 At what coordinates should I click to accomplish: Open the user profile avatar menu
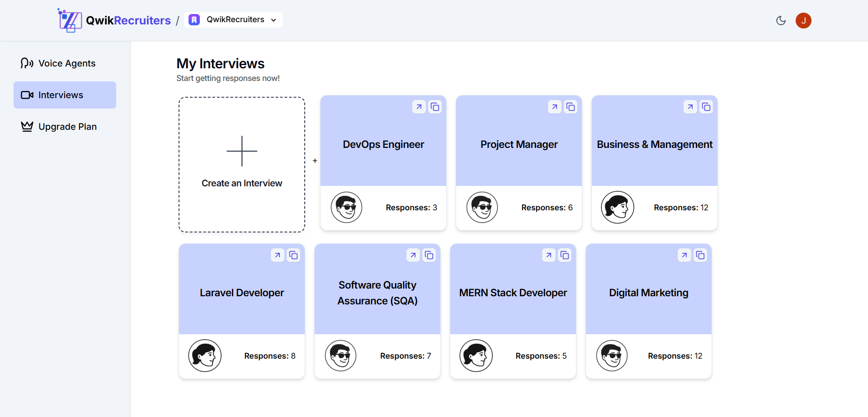pyautogui.click(x=803, y=20)
